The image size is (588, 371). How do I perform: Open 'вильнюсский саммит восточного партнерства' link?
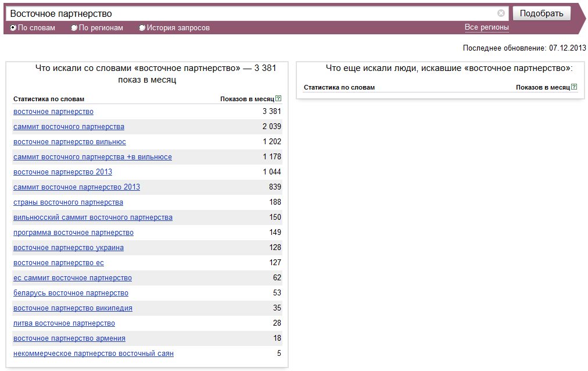tap(93, 217)
